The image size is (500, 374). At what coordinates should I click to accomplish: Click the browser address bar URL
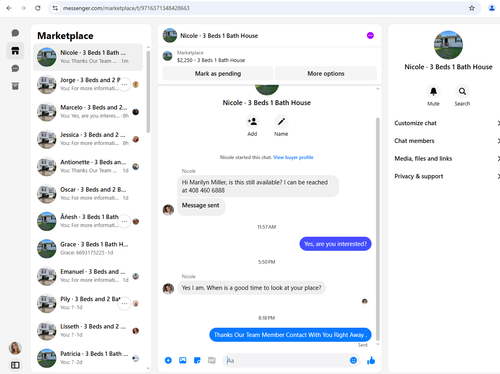(126, 8)
